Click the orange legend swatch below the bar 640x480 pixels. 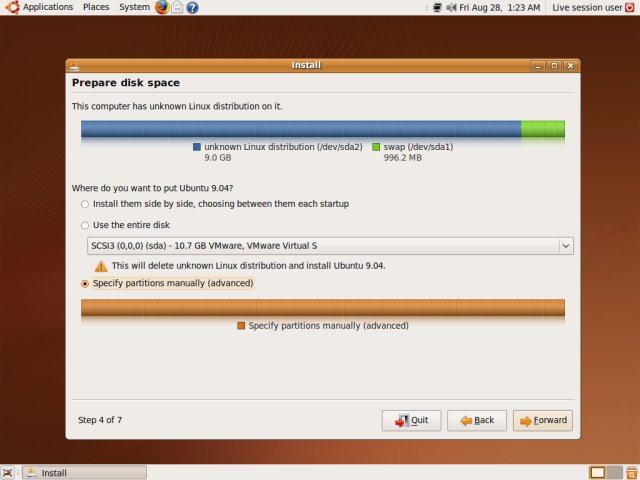tap(241, 326)
